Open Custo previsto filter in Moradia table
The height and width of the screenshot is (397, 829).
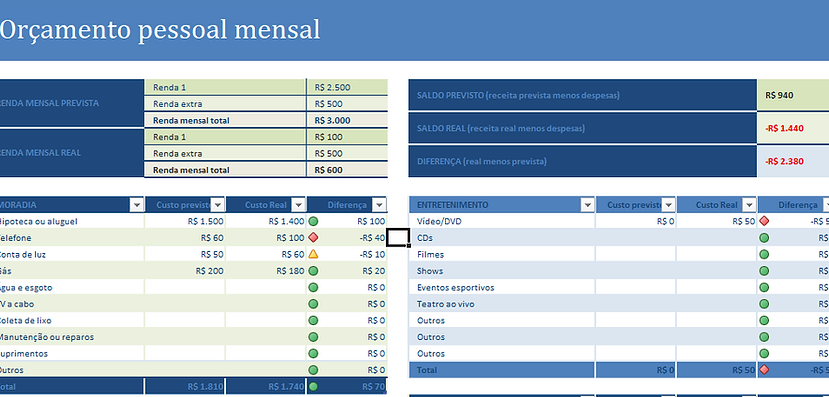[218, 205]
